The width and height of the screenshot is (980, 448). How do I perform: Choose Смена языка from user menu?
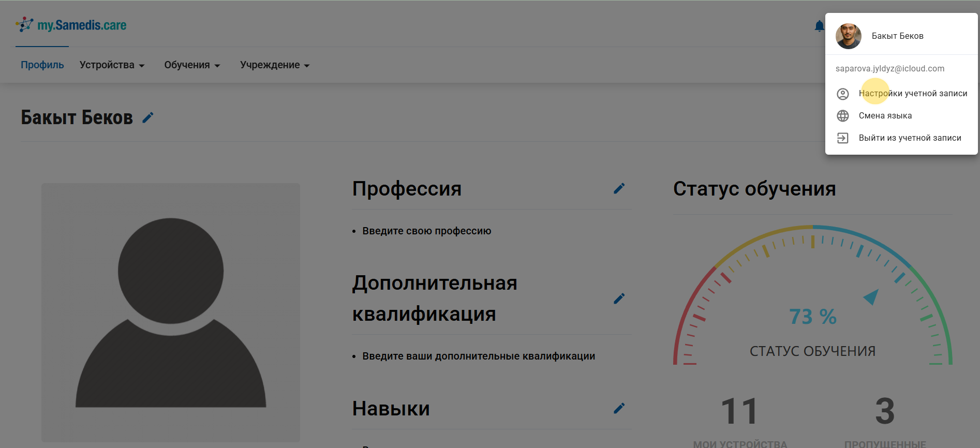pyautogui.click(x=885, y=116)
